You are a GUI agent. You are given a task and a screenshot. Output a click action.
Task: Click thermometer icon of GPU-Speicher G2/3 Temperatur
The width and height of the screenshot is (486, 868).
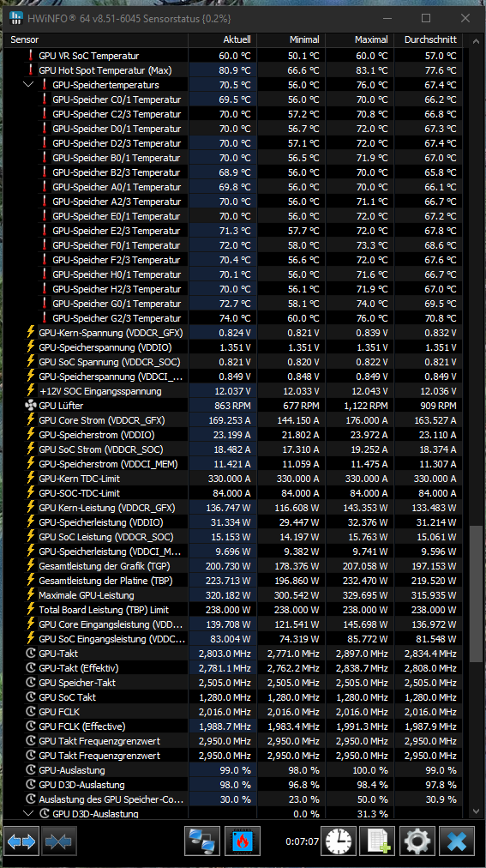pyautogui.click(x=45, y=318)
